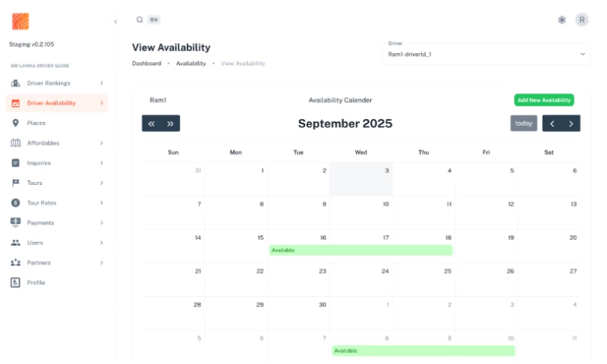Click the search shortcut badge
The image size is (607, 364).
pyautogui.click(x=154, y=20)
